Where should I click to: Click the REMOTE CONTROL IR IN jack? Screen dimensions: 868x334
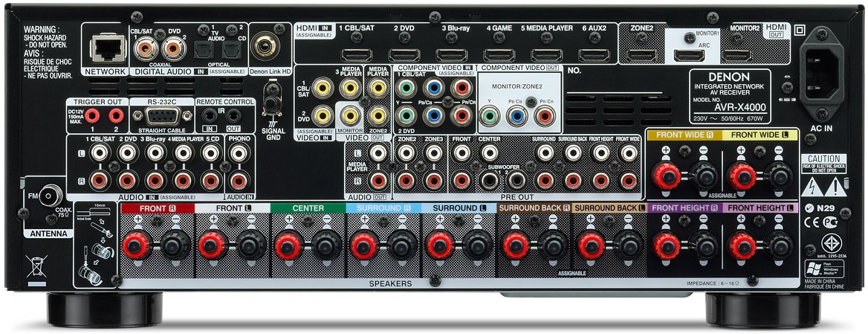(x=208, y=116)
